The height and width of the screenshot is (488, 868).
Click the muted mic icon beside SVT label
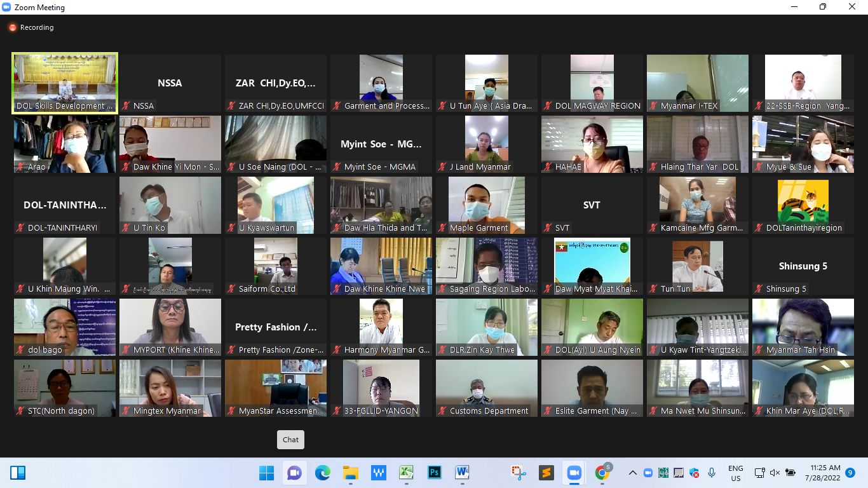[548, 228]
